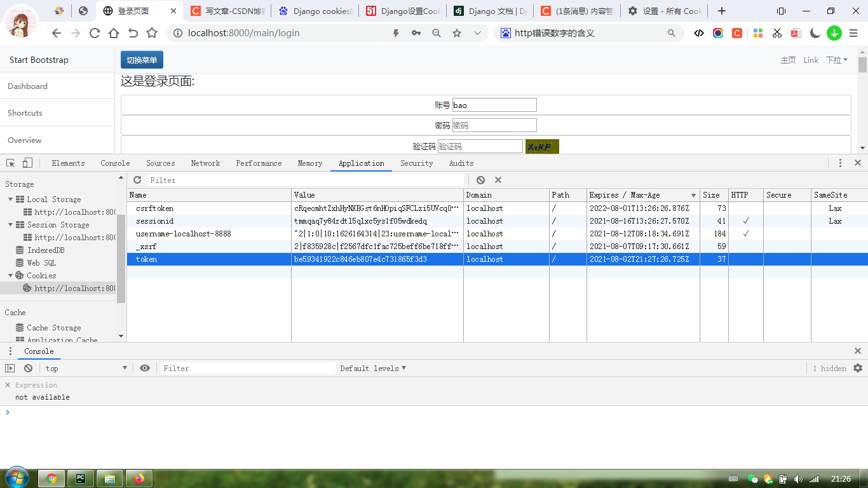Go to the browser home page

point(113,33)
